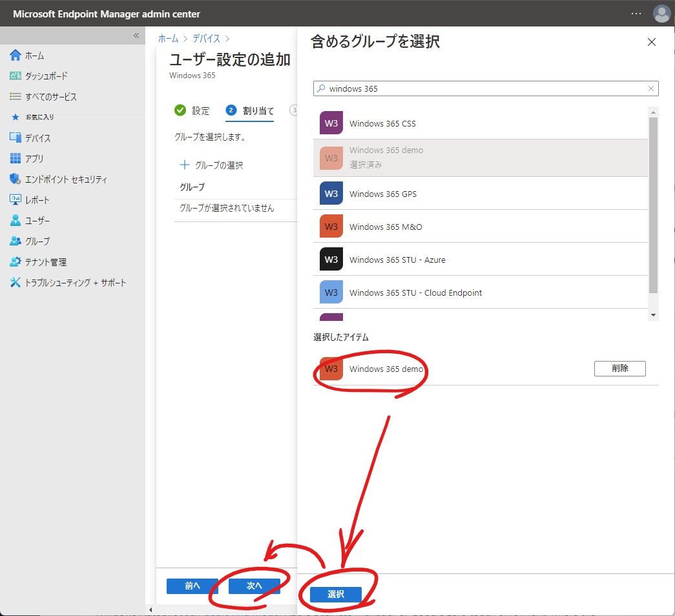
Task: Open トラブルシューティング + サポート tools icon
Action: 15,282
